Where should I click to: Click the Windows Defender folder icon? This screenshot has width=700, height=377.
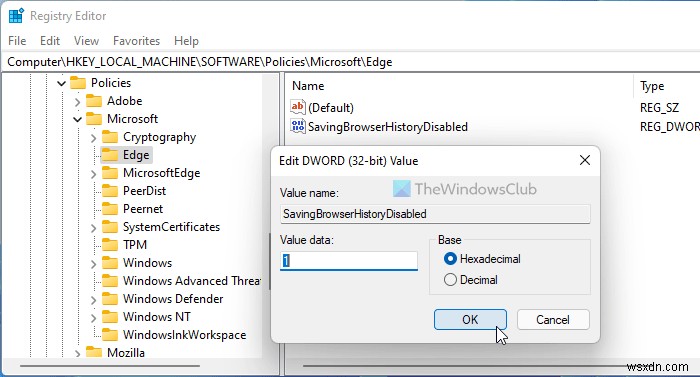pos(110,298)
